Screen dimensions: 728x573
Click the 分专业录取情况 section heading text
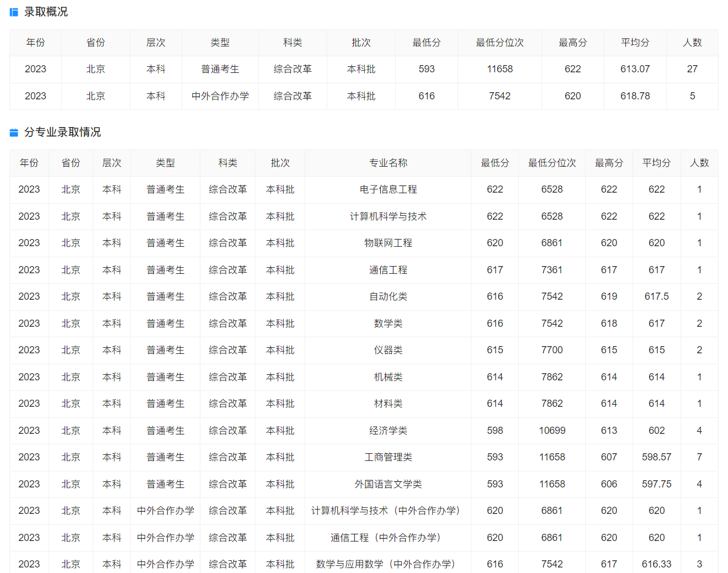click(62, 132)
